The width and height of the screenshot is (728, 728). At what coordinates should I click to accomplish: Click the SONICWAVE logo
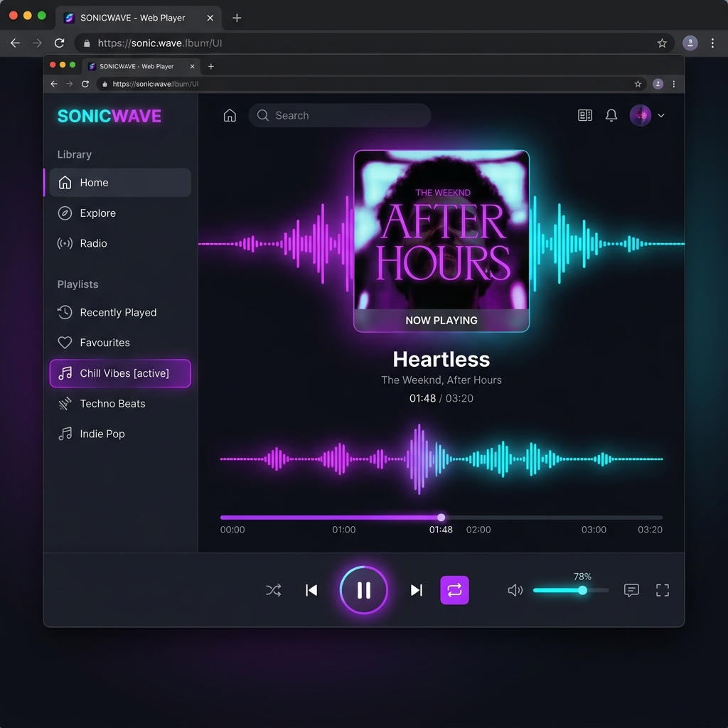pos(109,116)
